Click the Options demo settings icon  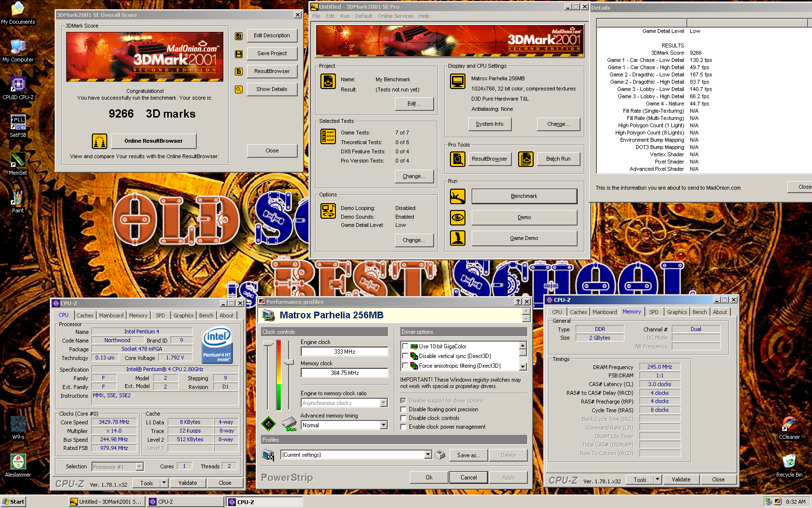tap(328, 211)
